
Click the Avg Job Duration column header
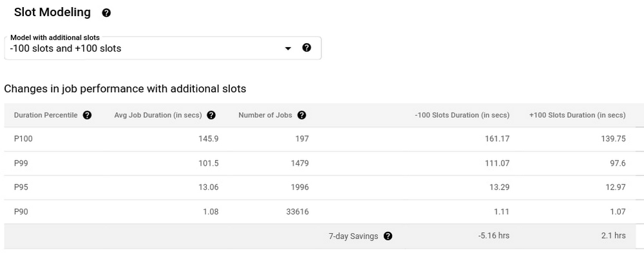pyautogui.click(x=158, y=115)
